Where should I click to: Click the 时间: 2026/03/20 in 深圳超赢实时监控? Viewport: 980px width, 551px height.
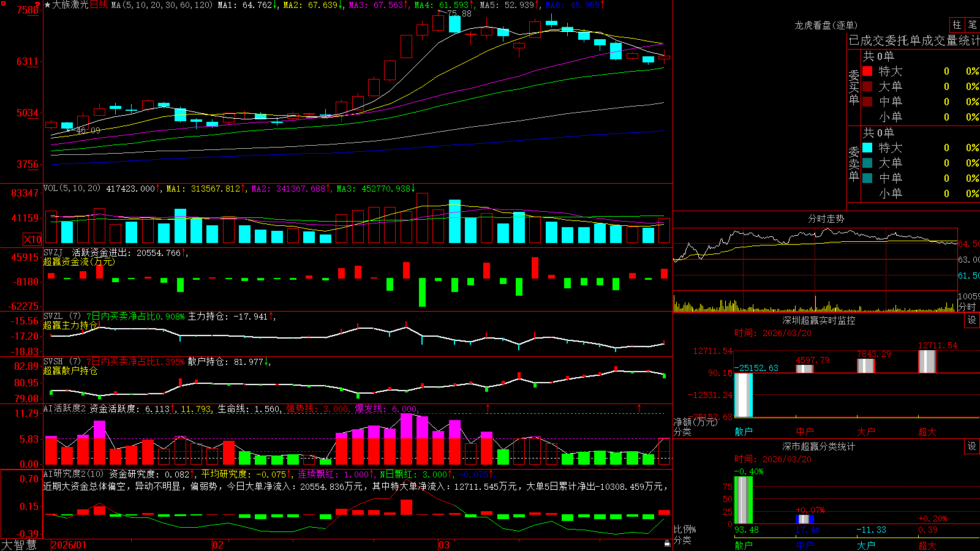tap(773, 333)
